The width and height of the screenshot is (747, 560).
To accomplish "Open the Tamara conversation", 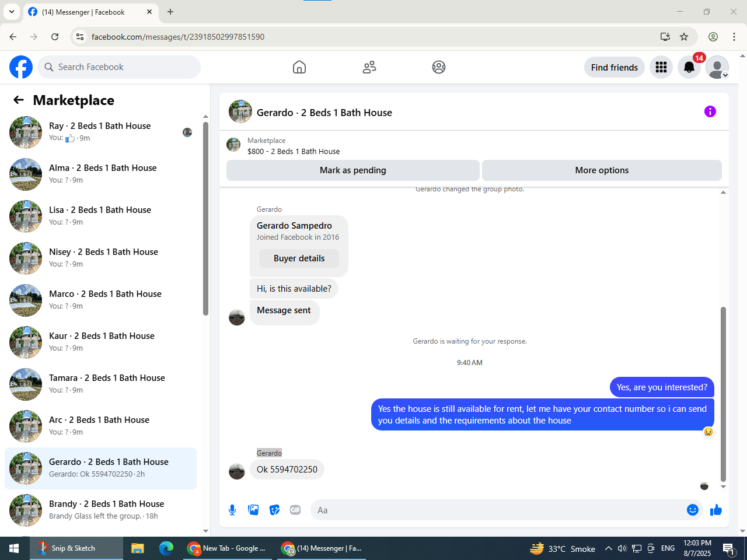I will pyautogui.click(x=100, y=384).
